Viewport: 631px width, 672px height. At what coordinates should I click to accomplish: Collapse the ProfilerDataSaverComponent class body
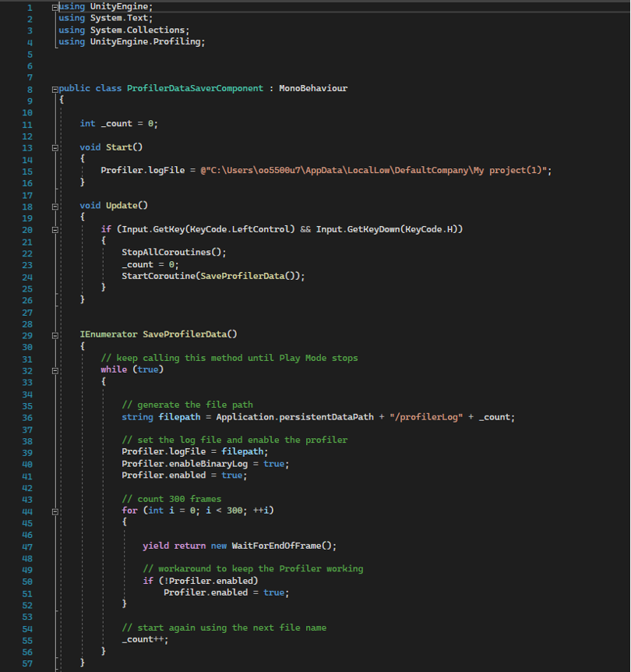(x=53, y=88)
